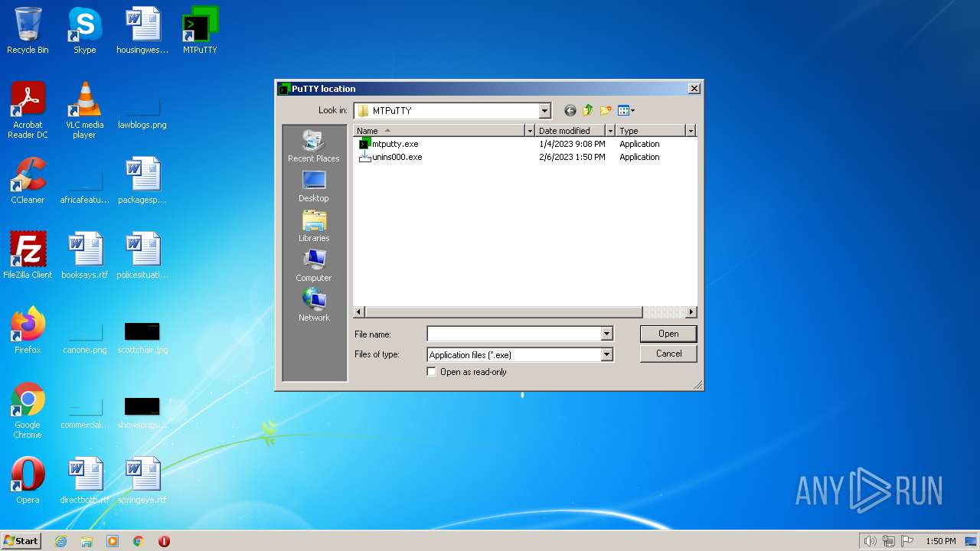Viewport: 980px width, 551px height.
Task: Click the Action Center flag icon
Action: tap(907, 541)
